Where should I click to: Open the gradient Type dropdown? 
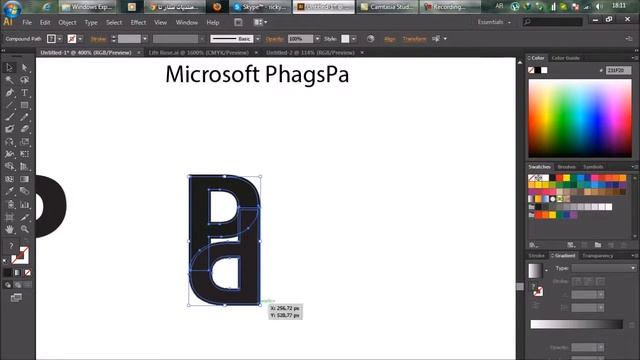(x=604, y=268)
